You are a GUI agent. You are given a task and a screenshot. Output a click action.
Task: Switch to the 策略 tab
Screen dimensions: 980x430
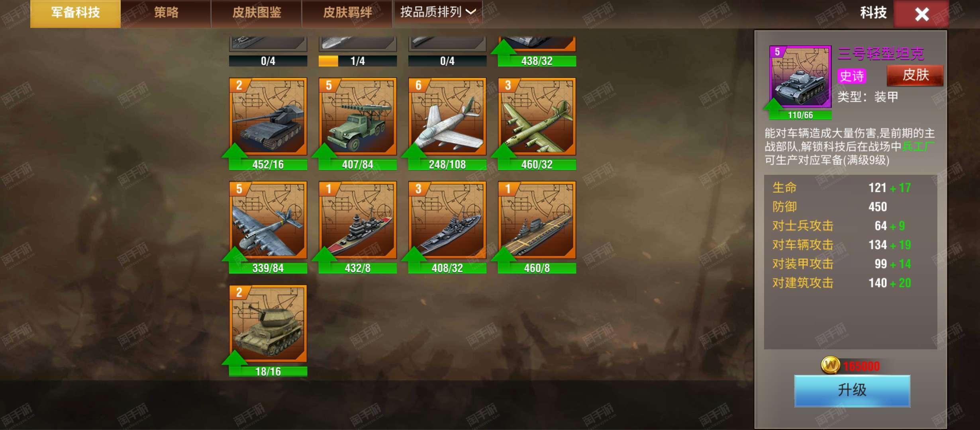(166, 13)
